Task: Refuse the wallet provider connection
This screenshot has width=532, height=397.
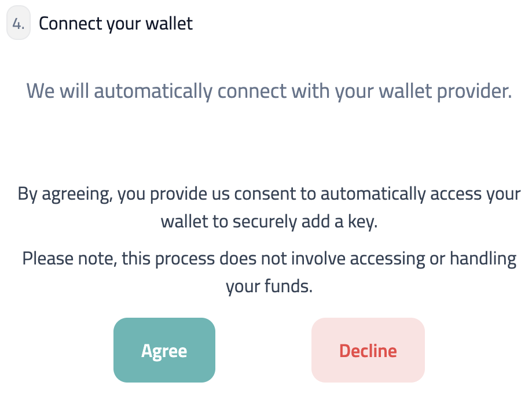Action: [x=368, y=350]
